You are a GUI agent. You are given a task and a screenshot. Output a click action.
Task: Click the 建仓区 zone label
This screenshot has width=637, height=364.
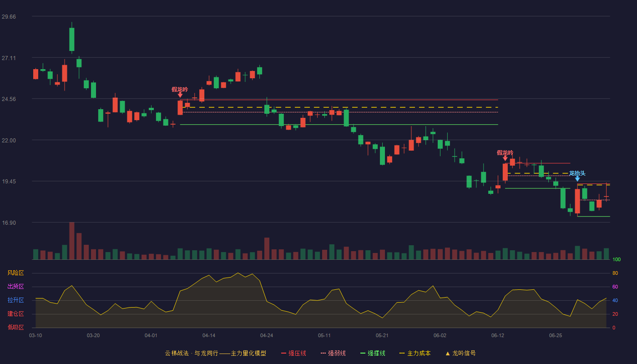(16, 314)
